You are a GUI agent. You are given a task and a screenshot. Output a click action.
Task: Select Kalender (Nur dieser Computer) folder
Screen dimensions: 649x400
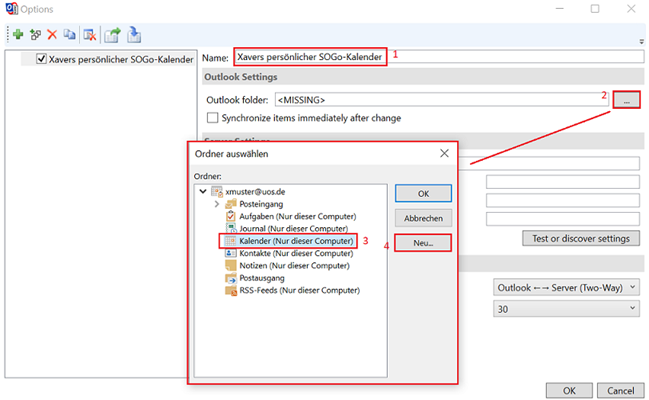click(291, 241)
